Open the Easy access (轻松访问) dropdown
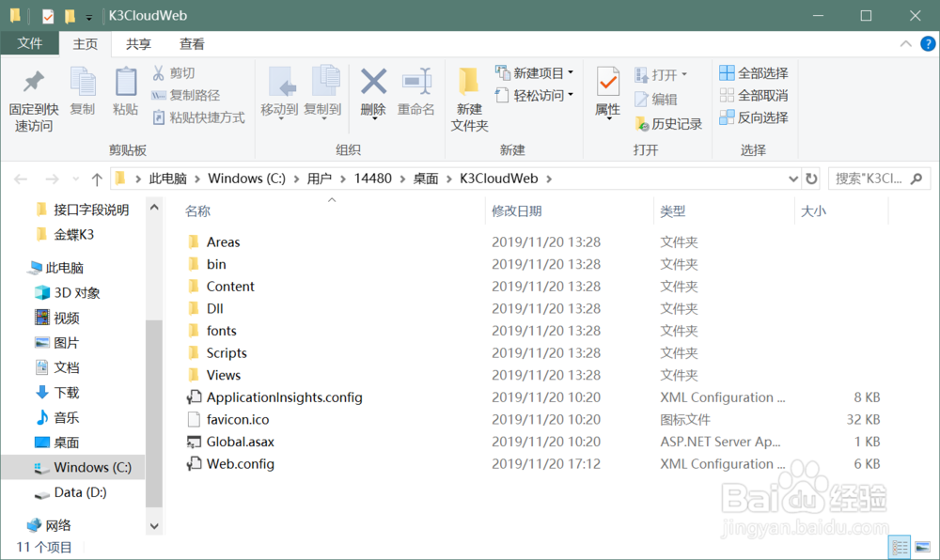Viewport: 940px width, 560px height. coord(534,95)
